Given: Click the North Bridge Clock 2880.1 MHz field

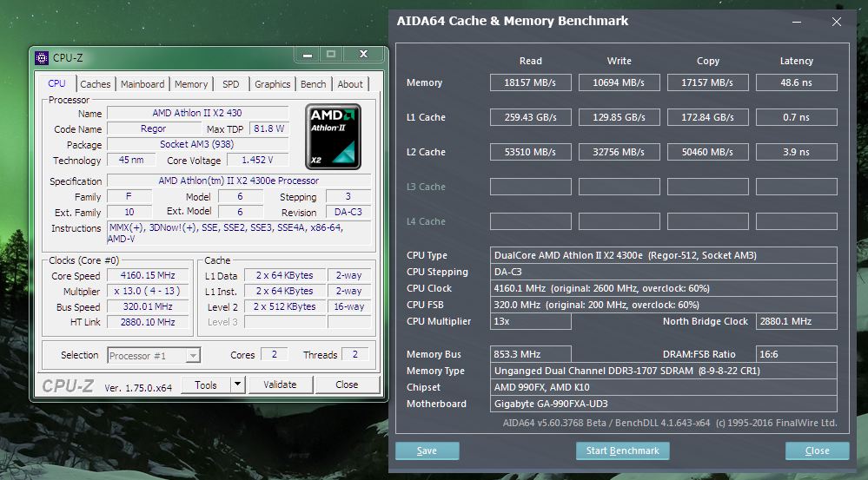Looking at the screenshot, I should (x=796, y=321).
